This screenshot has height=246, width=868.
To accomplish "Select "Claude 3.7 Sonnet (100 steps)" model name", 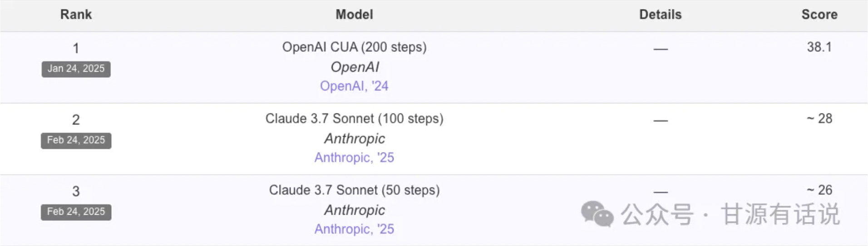I will pyautogui.click(x=354, y=118).
